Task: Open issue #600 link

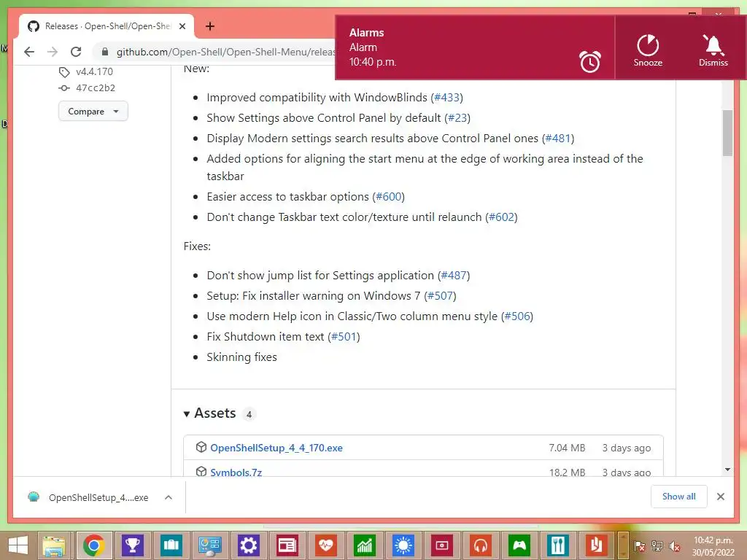Action: (388, 197)
